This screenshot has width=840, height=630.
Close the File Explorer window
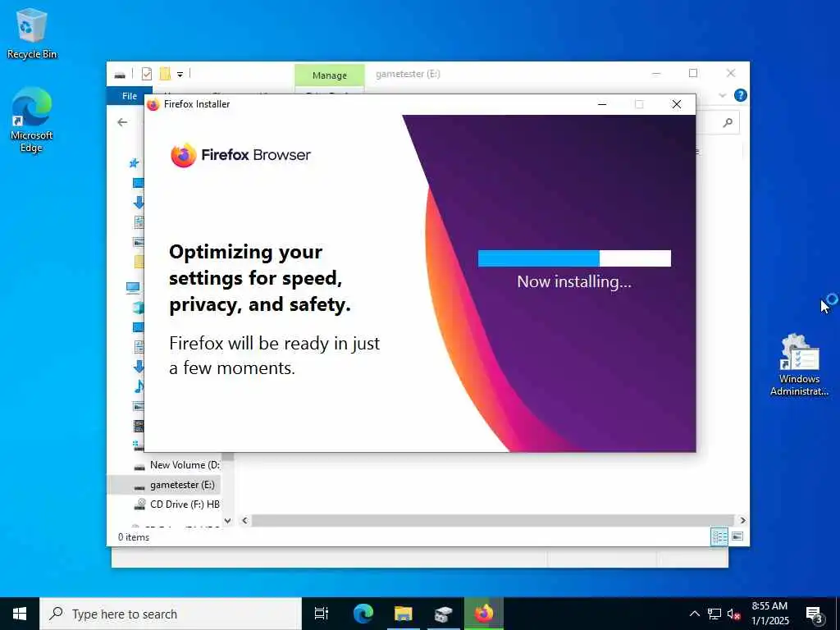[731, 73]
